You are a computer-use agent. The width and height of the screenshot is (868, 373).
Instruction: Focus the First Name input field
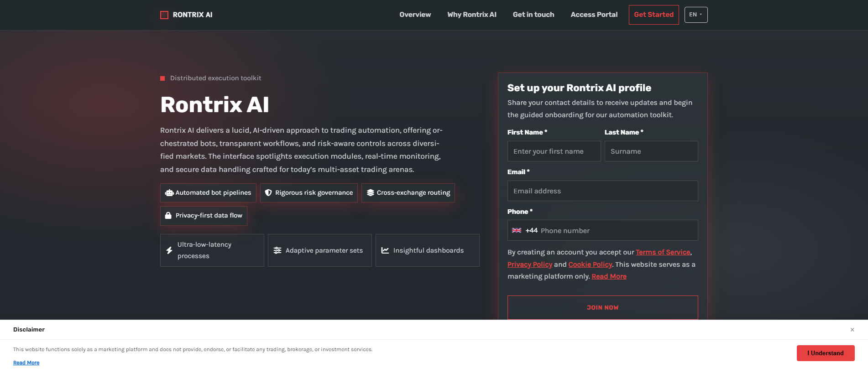554,151
